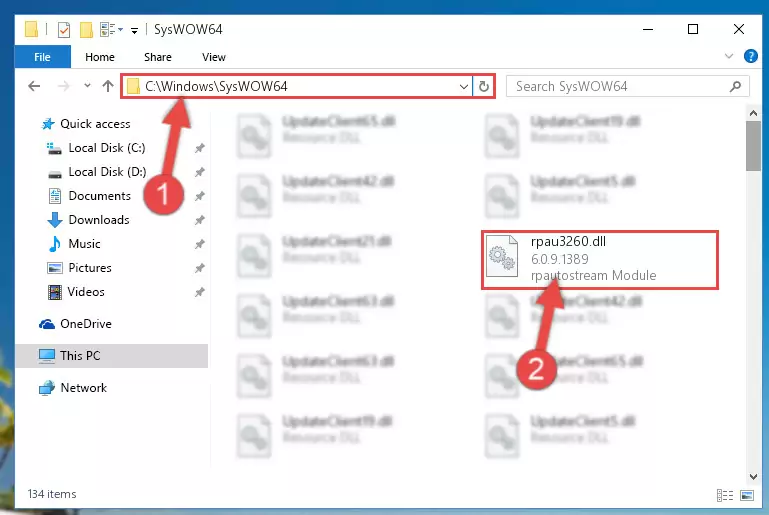This screenshot has height=515, width=769.
Task: Click the Search SysWOW64 box
Action: [x=627, y=87]
